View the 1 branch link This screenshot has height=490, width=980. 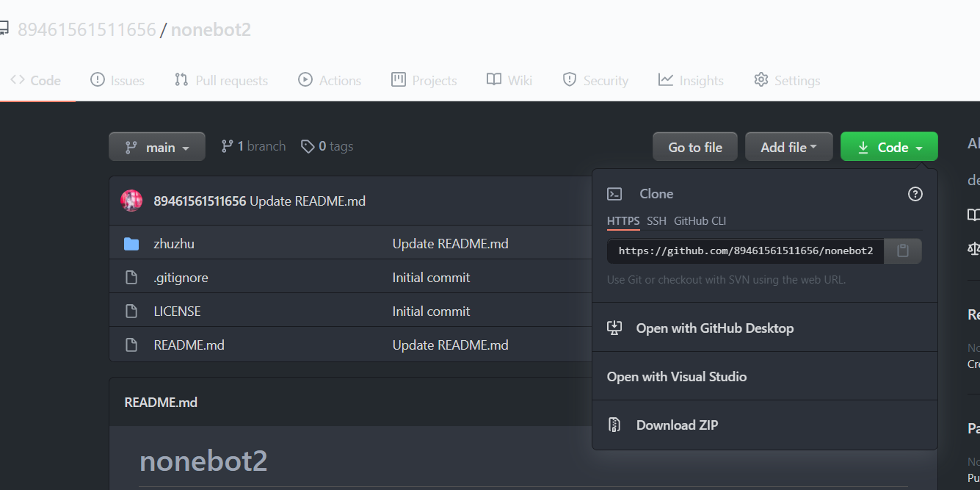click(x=253, y=146)
